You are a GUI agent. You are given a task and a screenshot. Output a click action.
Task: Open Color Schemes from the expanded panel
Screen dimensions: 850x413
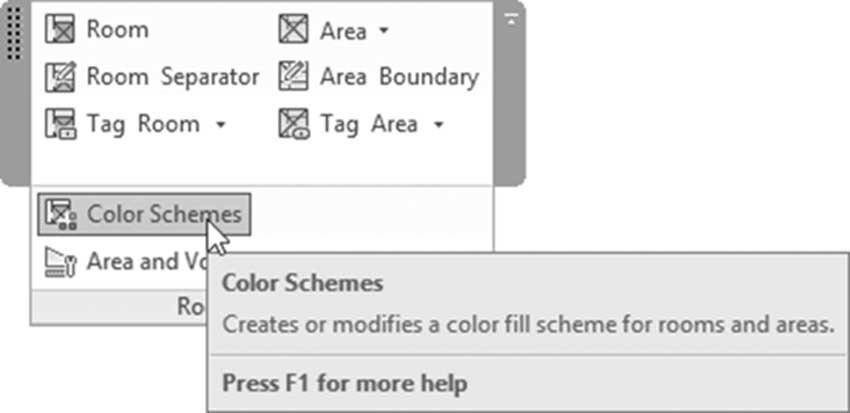click(x=144, y=215)
